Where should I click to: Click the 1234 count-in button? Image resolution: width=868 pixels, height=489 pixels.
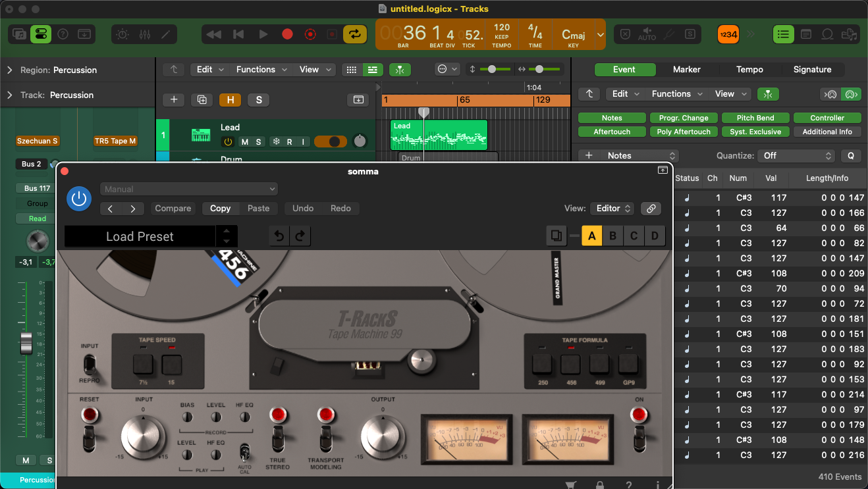click(x=728, y=34)
